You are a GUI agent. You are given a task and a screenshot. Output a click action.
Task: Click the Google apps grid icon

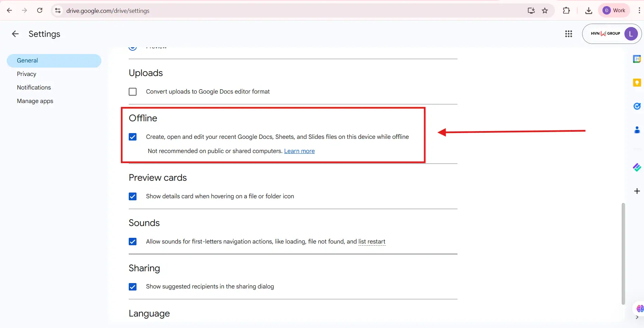click(x=569, y=34)
